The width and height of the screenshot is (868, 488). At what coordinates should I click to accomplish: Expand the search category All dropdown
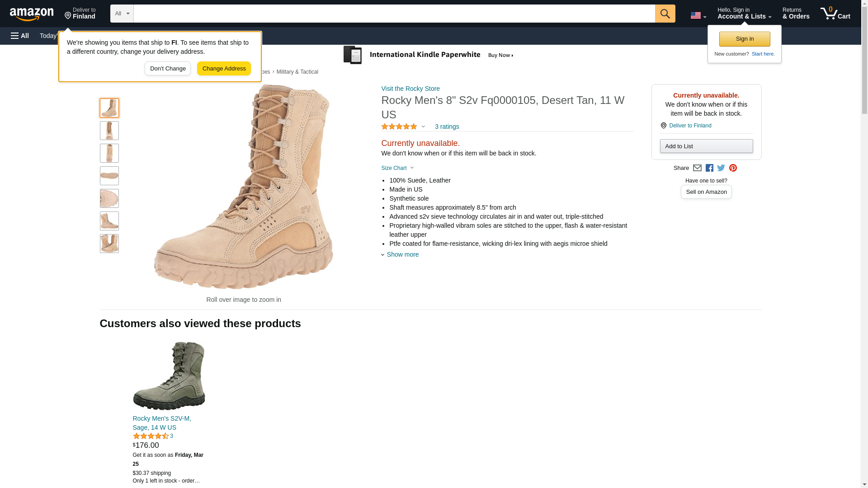coord(122,14)
